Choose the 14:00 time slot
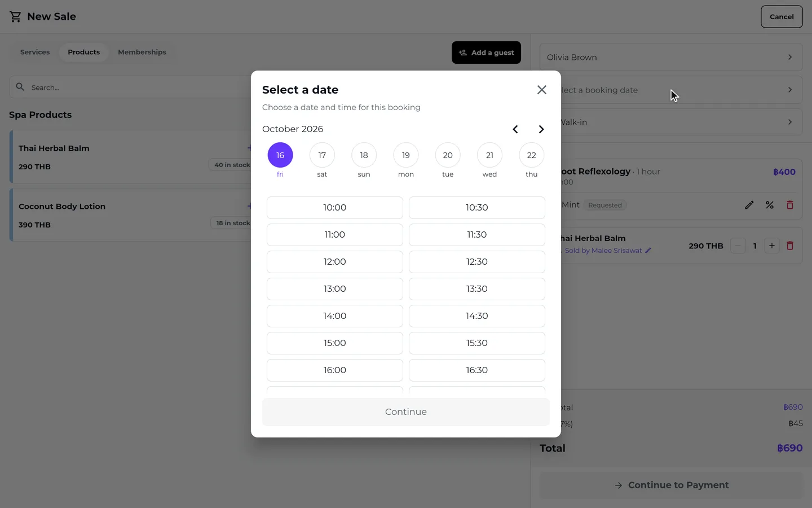Screen dimensions: 812x508 [x=335, y=316]
